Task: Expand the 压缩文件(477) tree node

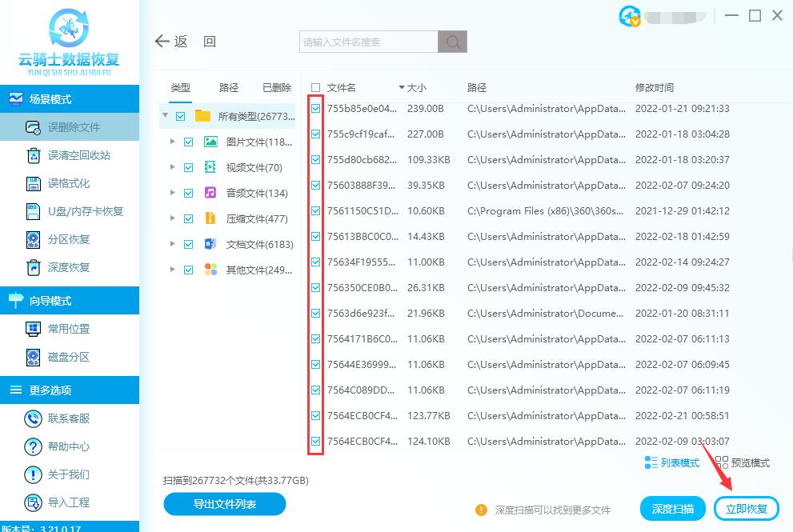Action: [173, 218]
